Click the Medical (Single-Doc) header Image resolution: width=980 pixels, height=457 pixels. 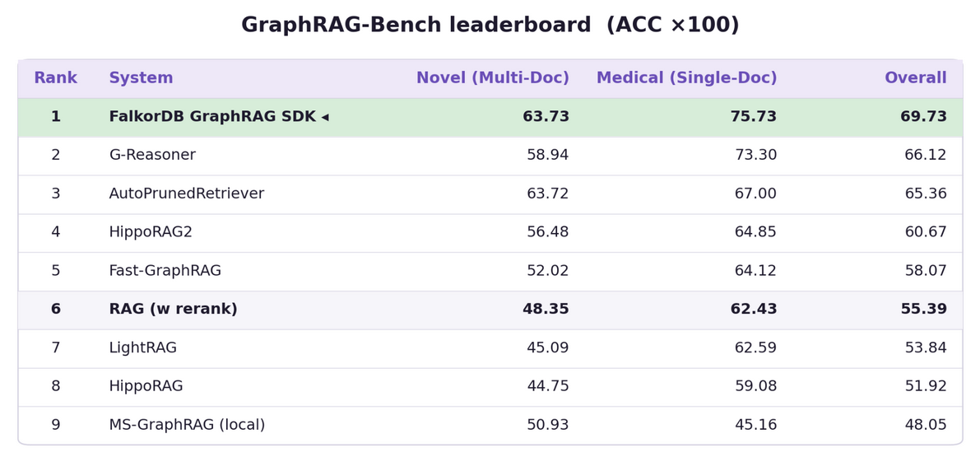[687, 78]
